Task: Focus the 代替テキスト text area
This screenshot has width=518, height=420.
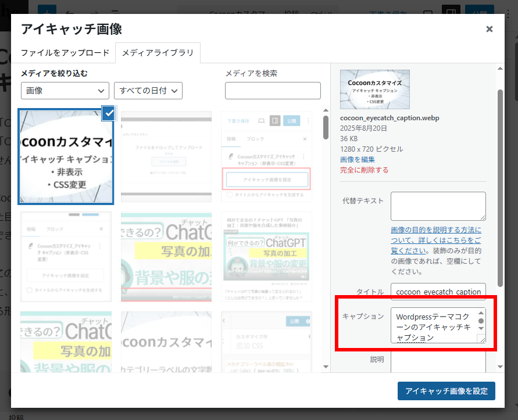Action: pyautogui.click(x=438, y=206)
